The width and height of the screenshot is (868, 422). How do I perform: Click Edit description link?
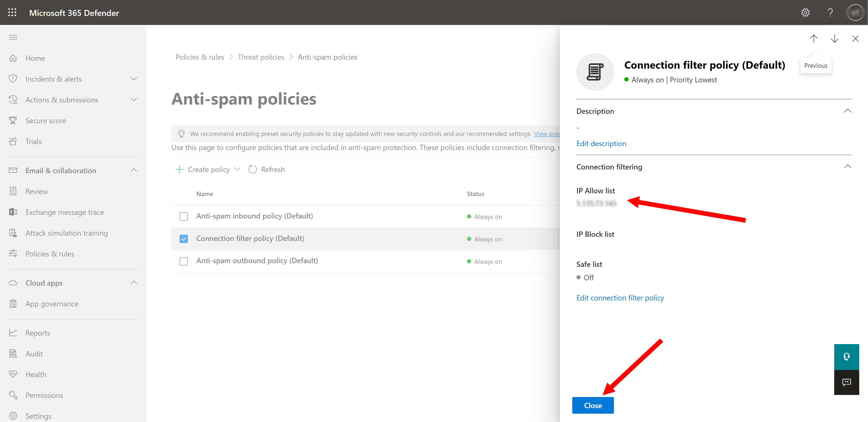(x=601, y=143)
